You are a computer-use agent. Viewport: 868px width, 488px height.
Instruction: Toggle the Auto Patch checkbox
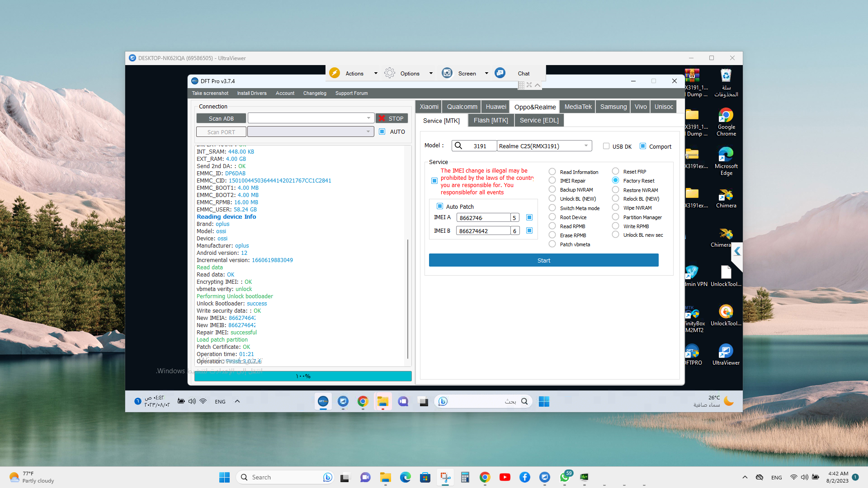click(440, 206)
